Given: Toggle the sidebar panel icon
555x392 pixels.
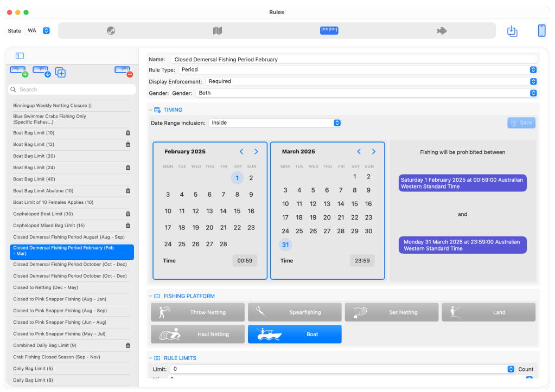Looking at the screenshot, I should tap(20, 56).
